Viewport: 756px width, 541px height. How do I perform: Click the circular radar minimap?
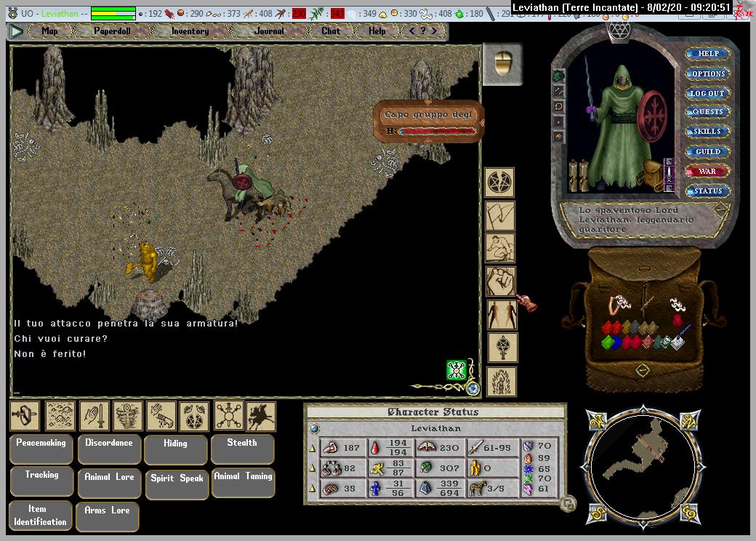click(x=643, y=467)
